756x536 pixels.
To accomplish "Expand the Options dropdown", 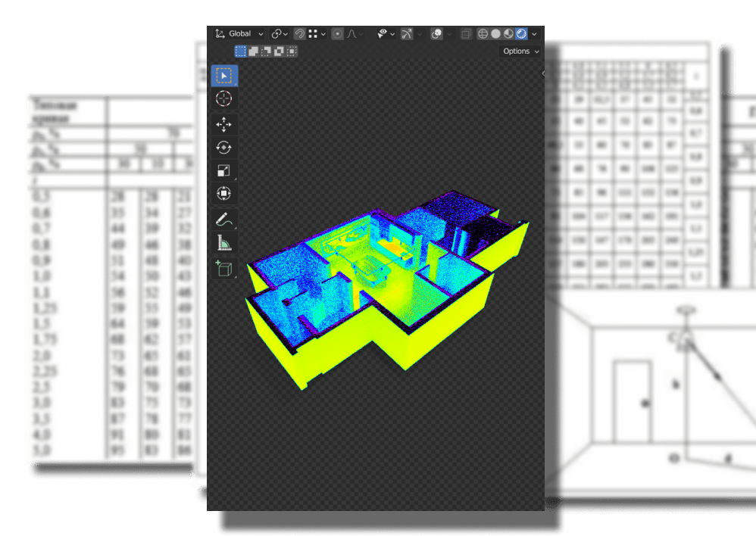I will [521, 51].
